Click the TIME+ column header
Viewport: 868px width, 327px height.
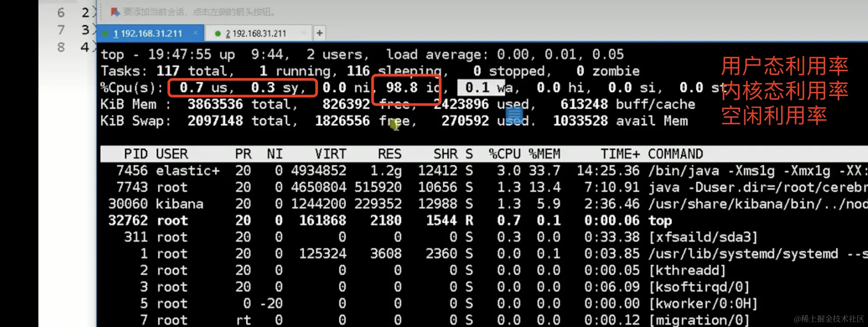(x=620, y=154)
